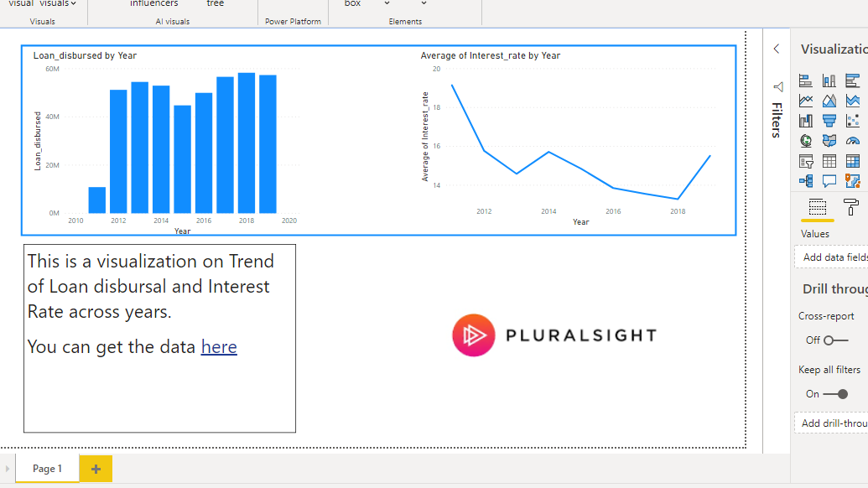Select the table visual icon
The image size is (868, 488).
829,161
